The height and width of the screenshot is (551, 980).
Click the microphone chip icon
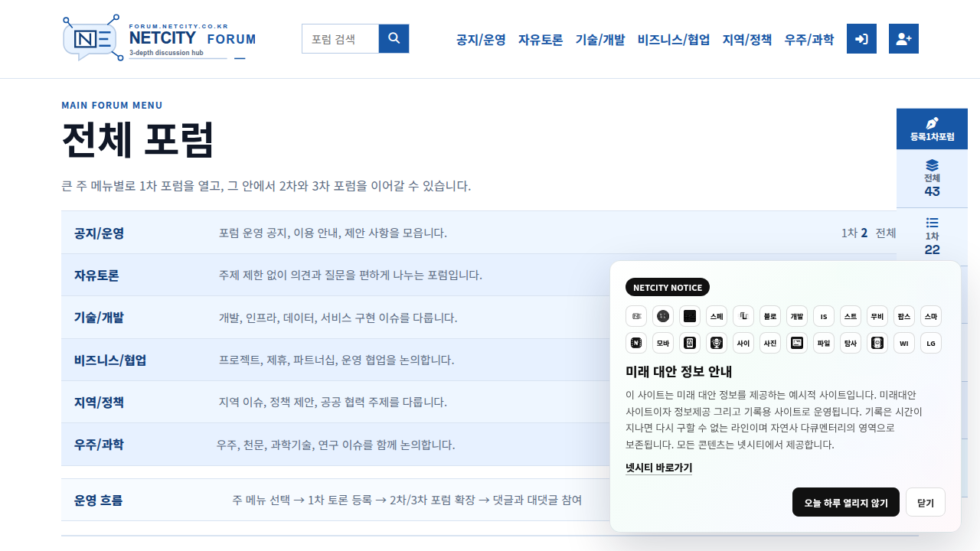coord(717,343)
